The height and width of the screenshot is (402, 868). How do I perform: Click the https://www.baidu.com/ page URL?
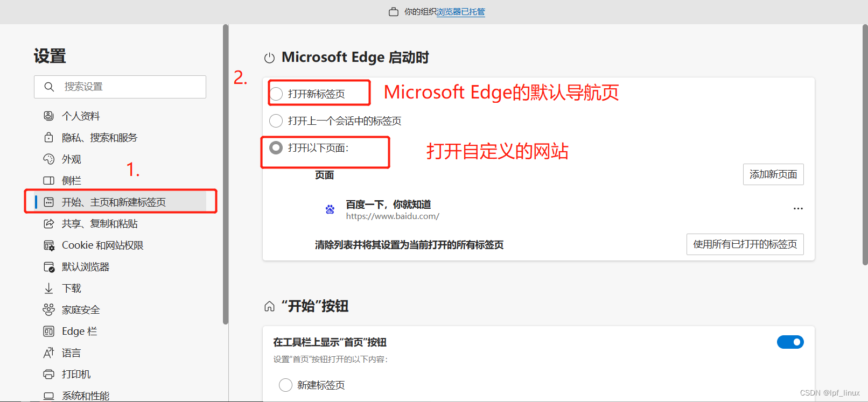point(393,216)
